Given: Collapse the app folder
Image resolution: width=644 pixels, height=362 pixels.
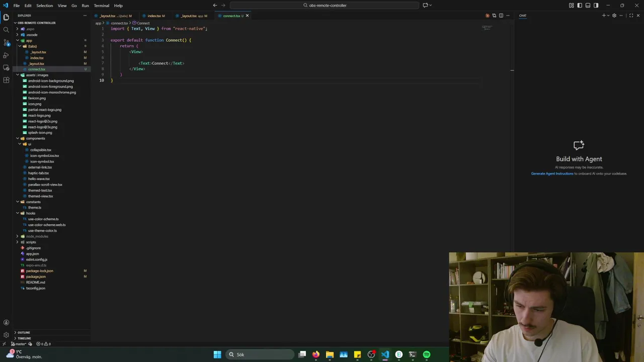Looking at the screenshot, I should [x=29, y=40].
